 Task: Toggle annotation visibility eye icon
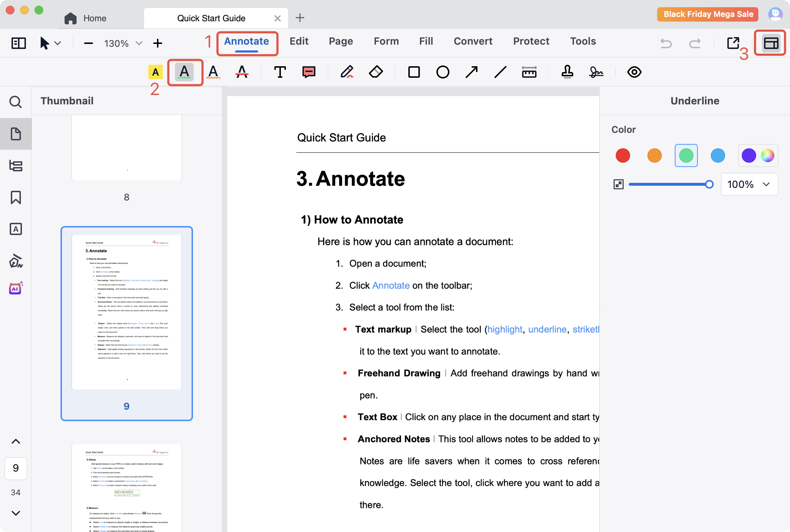(634, 72)
